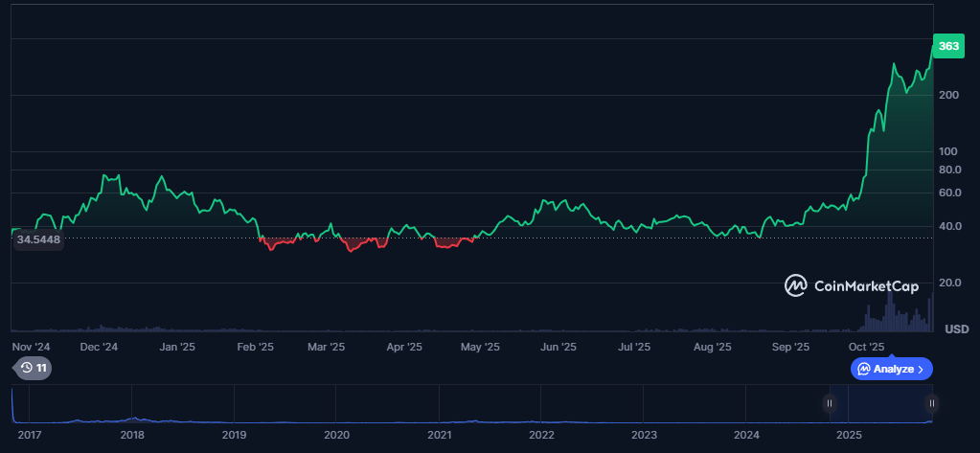Click the Oct '25 date axis label

tap(866, 347)
